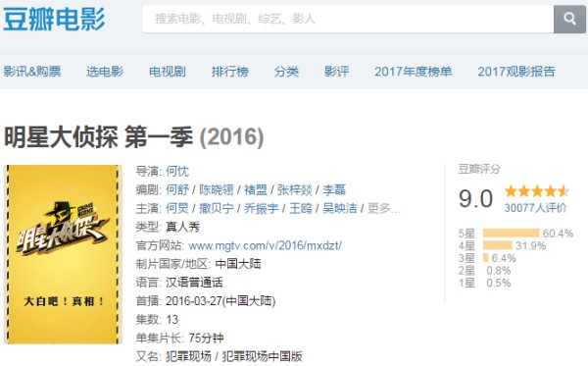The height and width of the screenshot is (366, 588).
Task: Expand the 更多... cast list
Action: tap(383, 208)
